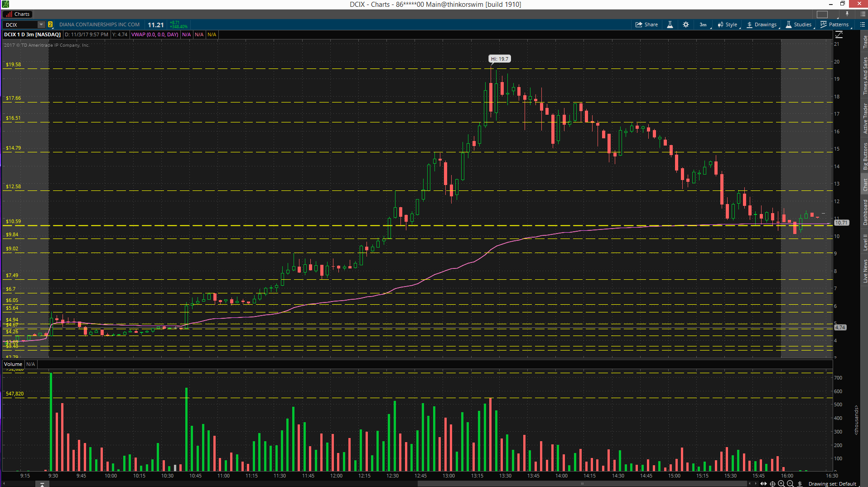Click the last price 11.21
The height and width of the screenshot is (487, 868).
(x=155, y=25)
